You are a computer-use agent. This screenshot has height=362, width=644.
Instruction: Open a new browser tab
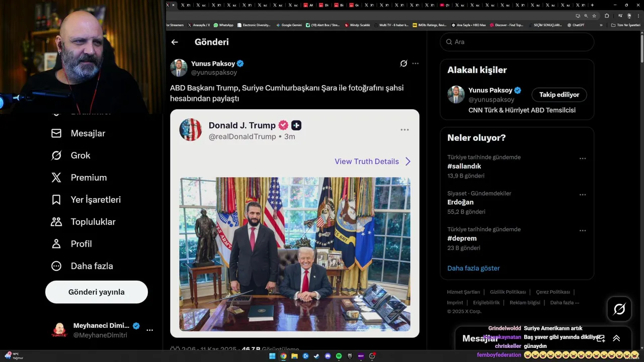[592, 5]
